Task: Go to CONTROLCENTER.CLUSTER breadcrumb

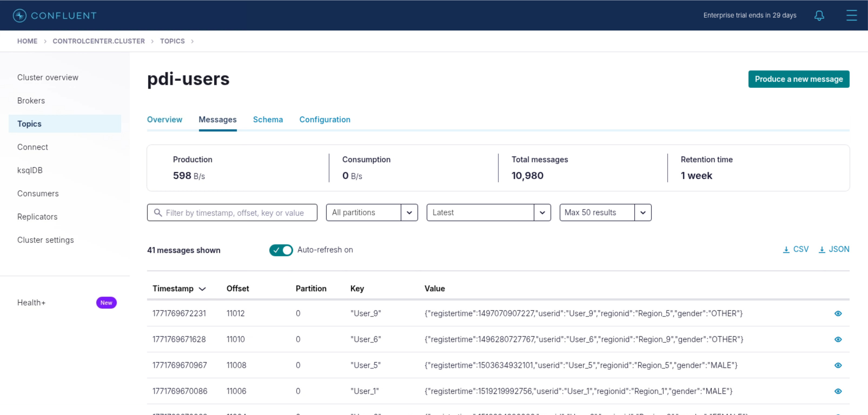Action: (x=98, y=41)
